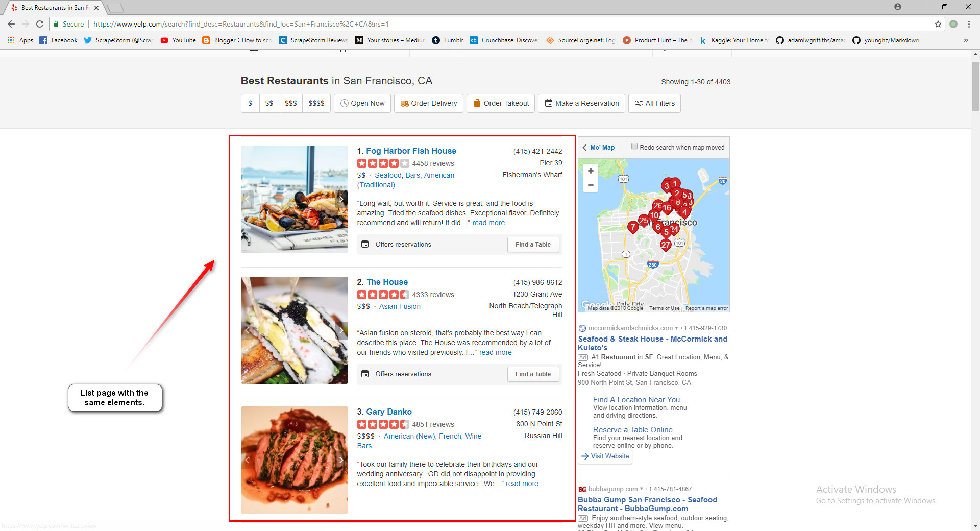Click the Seafood category link

(x=388, y=175)
